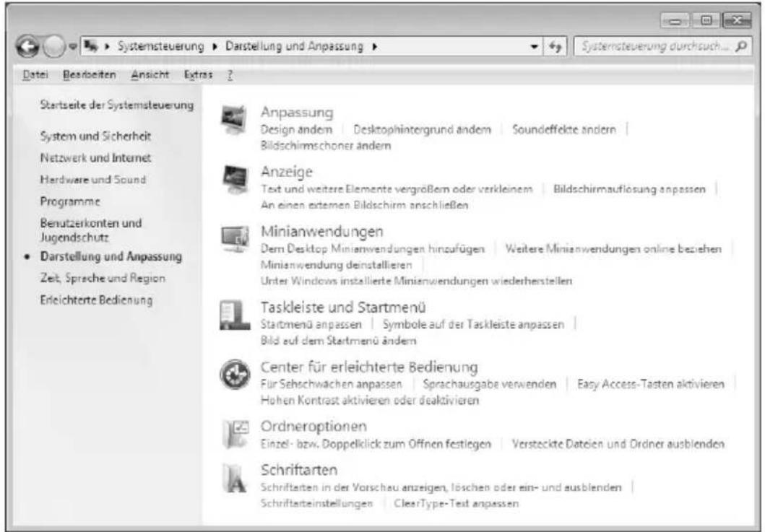765x532 pixels.
Task: Click the Darstellung und Anpassung breadcrumb segment
Action: [294, 46]
